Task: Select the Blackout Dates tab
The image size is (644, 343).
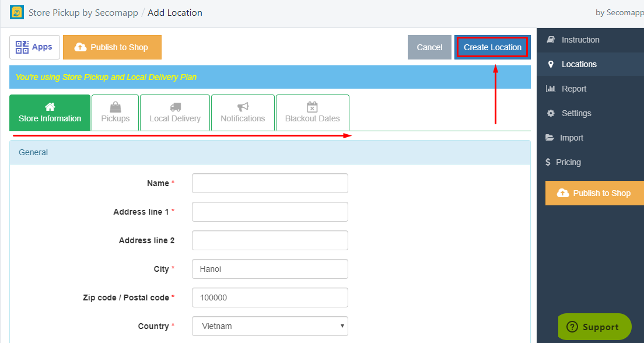Action: (x=313, y=113)
